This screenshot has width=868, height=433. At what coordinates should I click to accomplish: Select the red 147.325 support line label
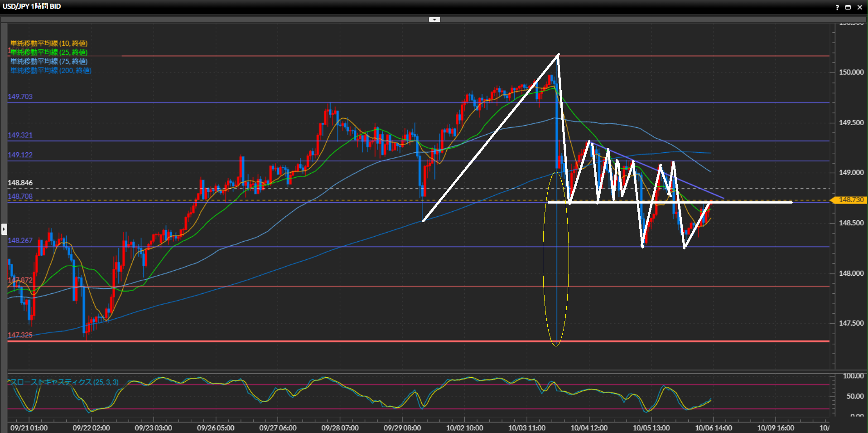[20, 335]
